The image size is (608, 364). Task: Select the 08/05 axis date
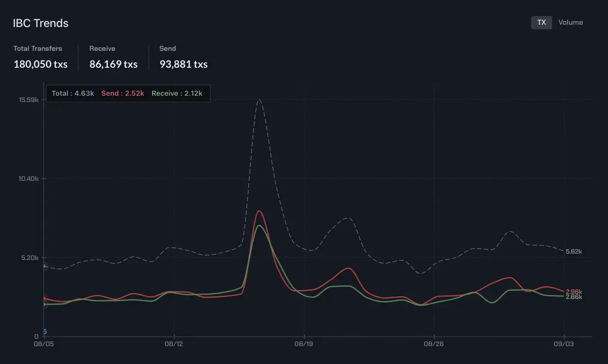point(44,344)
